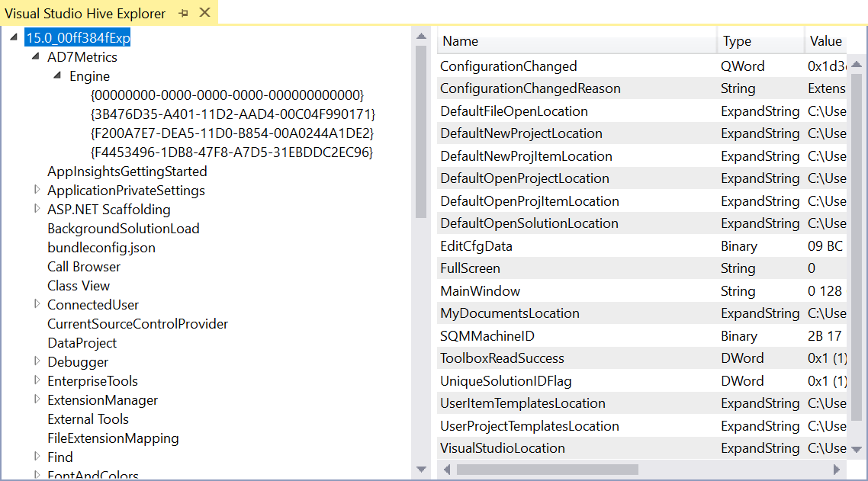Select the Call Browser item
The height and width of the screenshot is (481, 868).
84,267
